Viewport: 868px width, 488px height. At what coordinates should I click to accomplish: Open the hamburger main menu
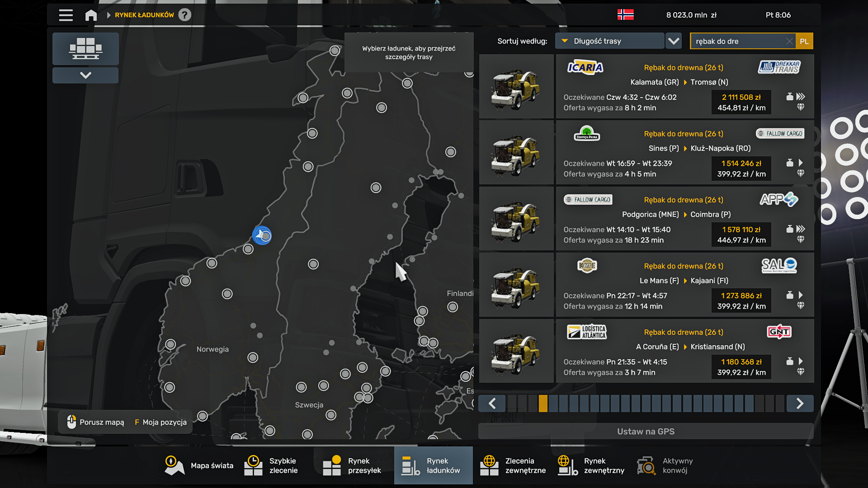coord(66,15)
